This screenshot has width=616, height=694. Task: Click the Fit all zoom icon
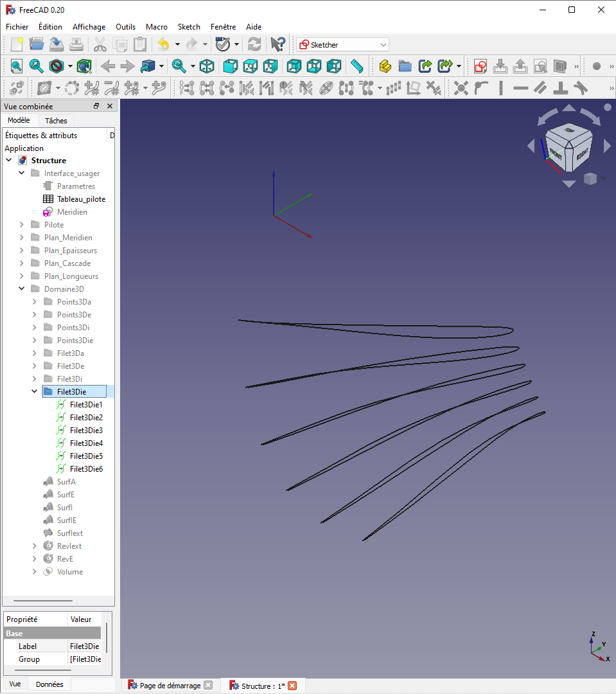coord(16,66)
